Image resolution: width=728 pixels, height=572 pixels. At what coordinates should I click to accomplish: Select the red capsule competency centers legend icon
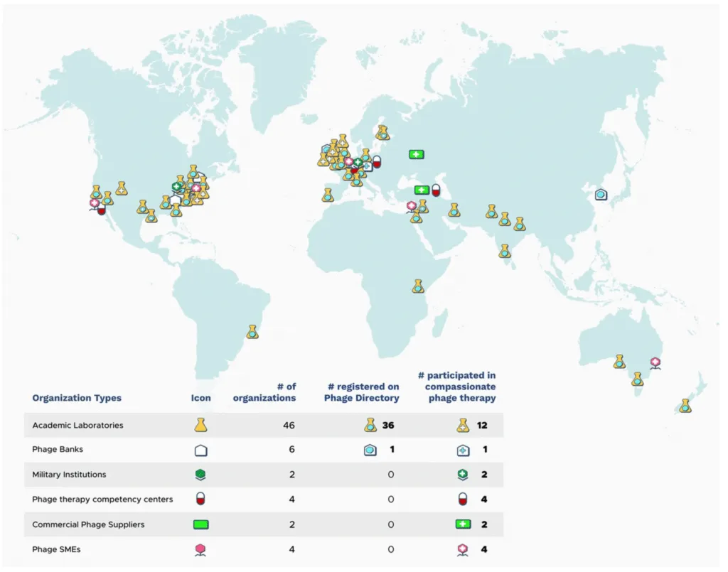(200, 500)
